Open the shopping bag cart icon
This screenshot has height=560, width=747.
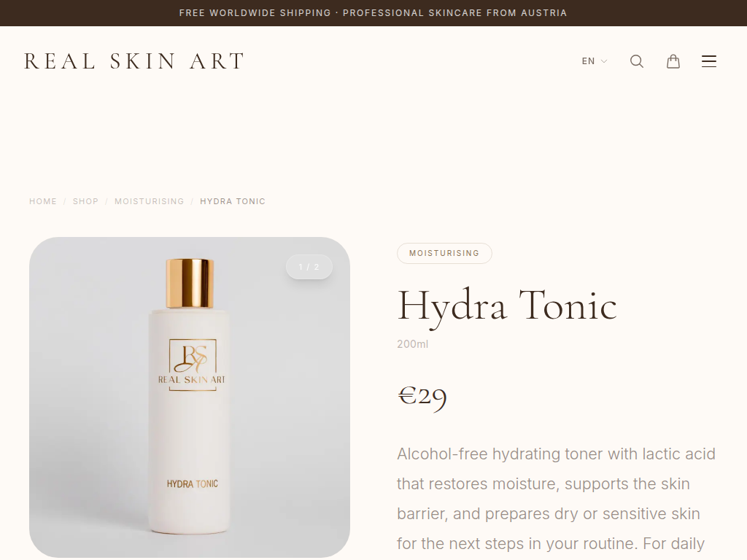click(673, 61)
